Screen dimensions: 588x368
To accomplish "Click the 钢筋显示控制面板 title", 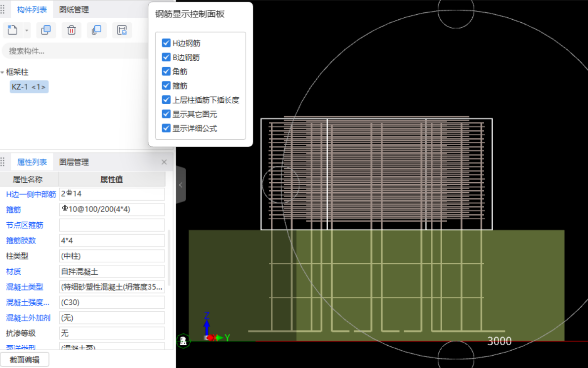I will [x=190, y=14].
